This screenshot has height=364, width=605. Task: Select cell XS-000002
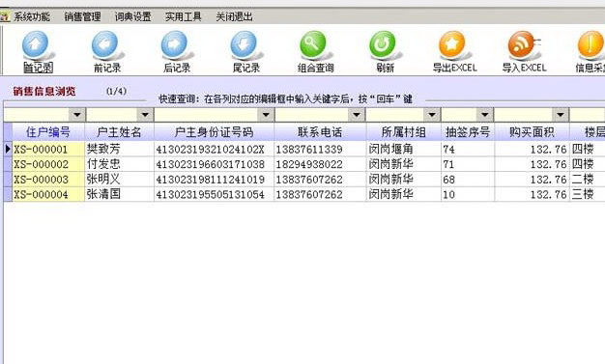(x=48, y=164)
